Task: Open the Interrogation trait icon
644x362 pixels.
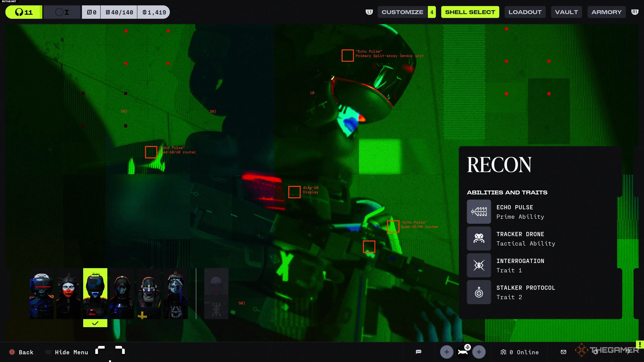Action: tap(479, 265)
